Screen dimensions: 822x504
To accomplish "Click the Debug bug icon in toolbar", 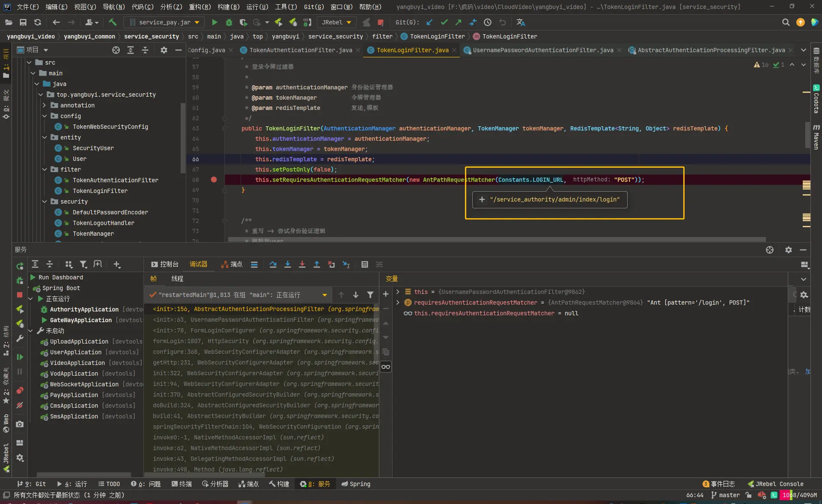I will [229, 22].
